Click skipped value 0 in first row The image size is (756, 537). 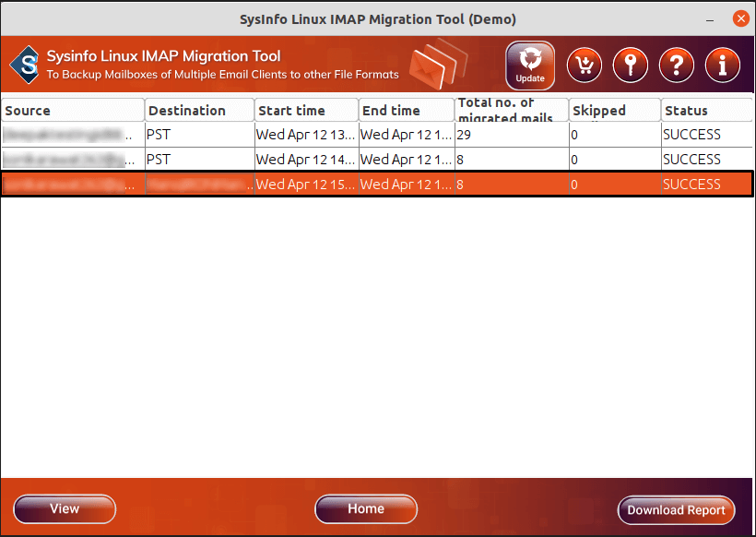[x=615, y=135]
